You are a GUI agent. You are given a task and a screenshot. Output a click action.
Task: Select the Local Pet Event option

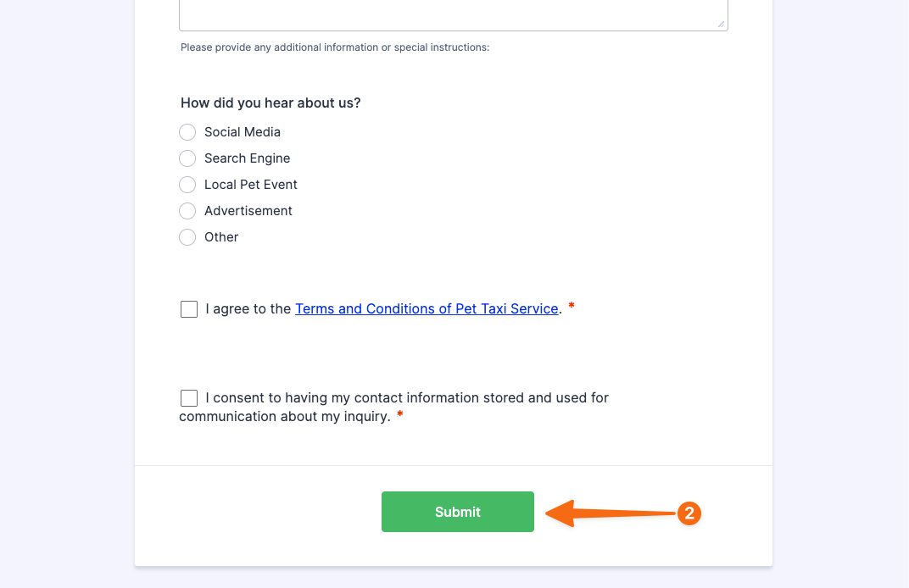pos(187,185)
